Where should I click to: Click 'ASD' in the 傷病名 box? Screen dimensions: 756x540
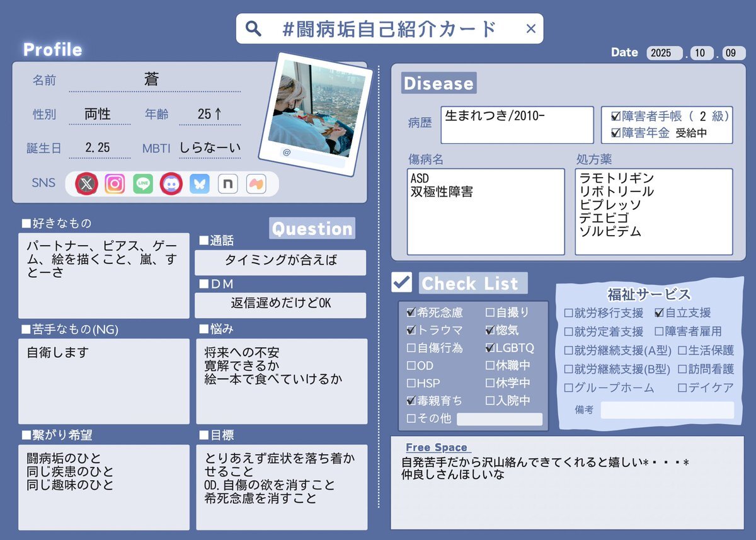(420, 178)
